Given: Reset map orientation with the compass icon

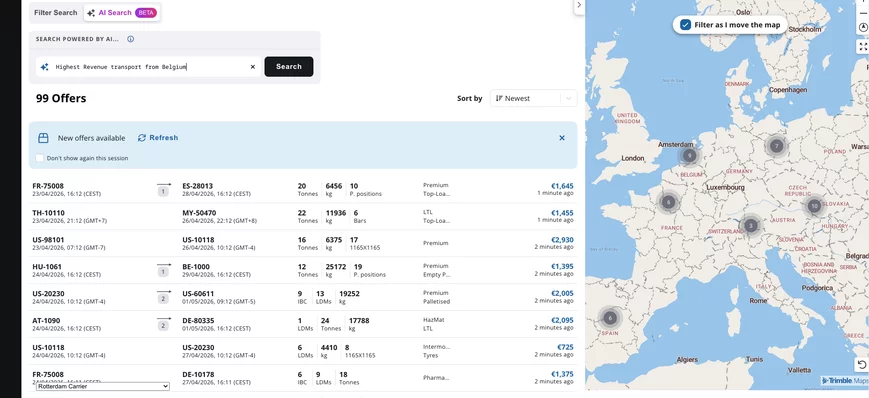Looking at the screenshot, I should (x=862, y=28).
